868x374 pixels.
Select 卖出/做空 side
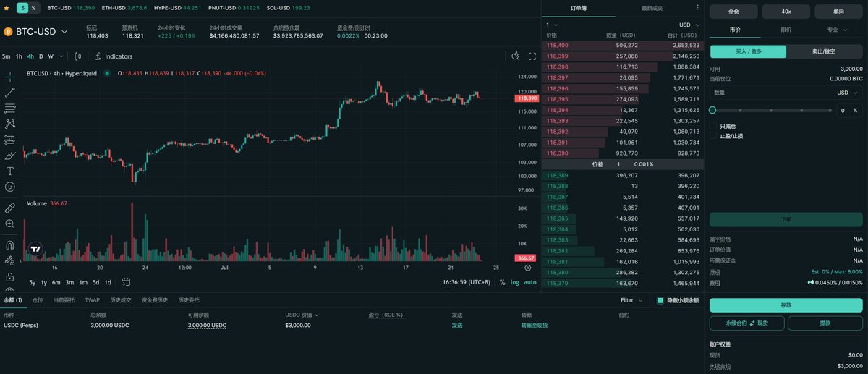coord(824,52)
